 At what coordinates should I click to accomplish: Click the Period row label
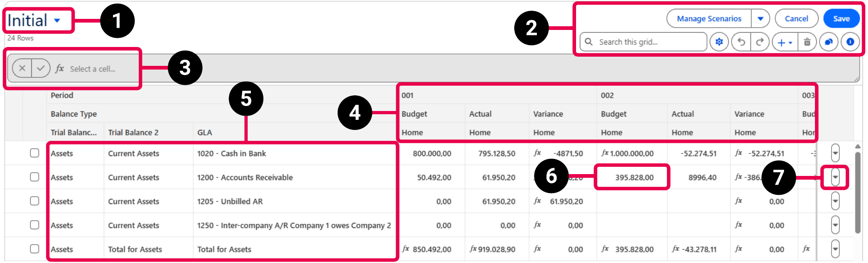[x=62, y=95]
